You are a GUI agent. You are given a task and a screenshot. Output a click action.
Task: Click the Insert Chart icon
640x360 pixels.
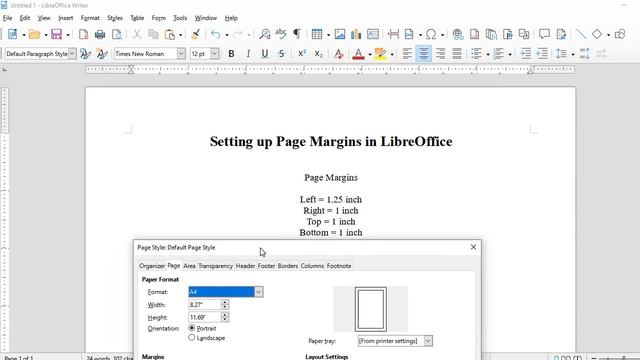(356, 34)
